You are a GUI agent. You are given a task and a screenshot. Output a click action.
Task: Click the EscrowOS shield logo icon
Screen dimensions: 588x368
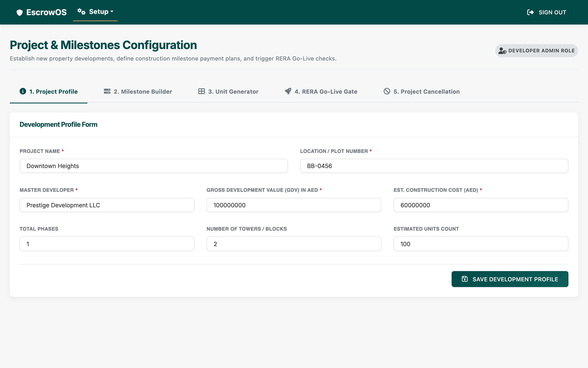tap(19, 12)
